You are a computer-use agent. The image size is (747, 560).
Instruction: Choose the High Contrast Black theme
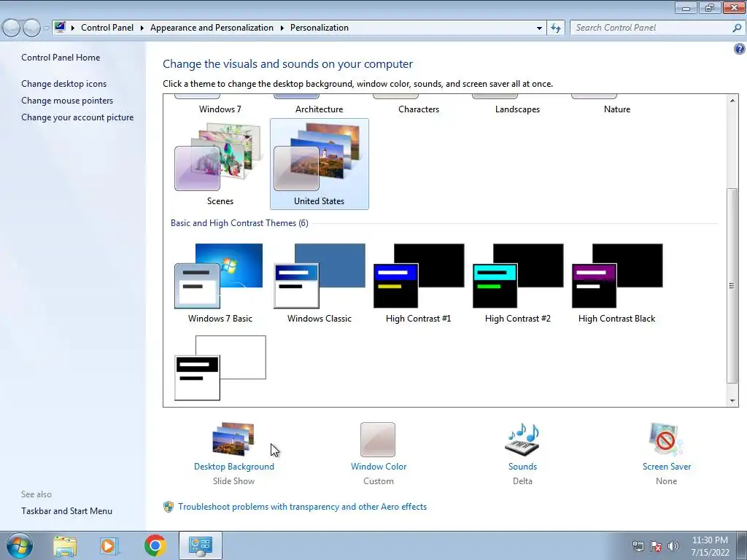pos(617,284)
